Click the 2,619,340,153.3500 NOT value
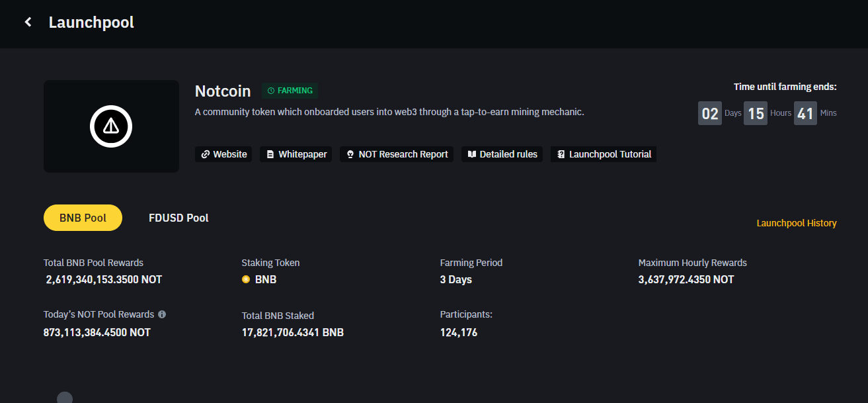The image size is (868, 403). point(104,279)
